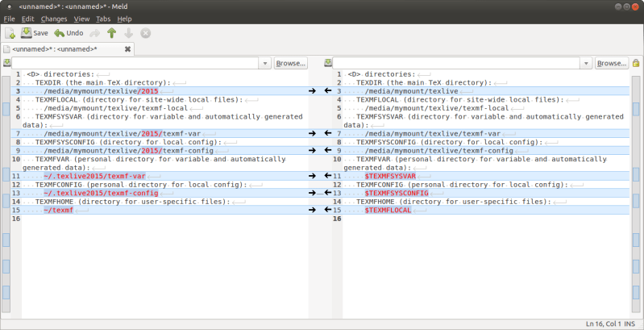Click the window menu icon in title bar
Viewport: 644px width, 330px height.
[9, 6]
